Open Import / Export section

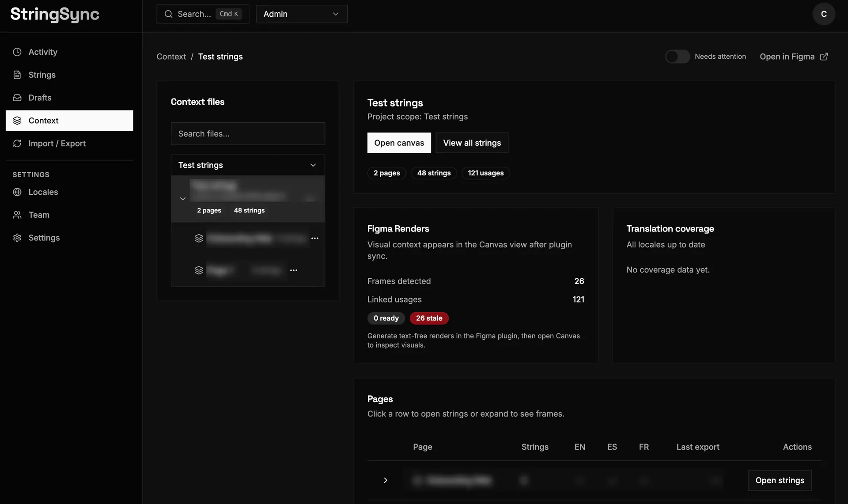tap(69, 144)
